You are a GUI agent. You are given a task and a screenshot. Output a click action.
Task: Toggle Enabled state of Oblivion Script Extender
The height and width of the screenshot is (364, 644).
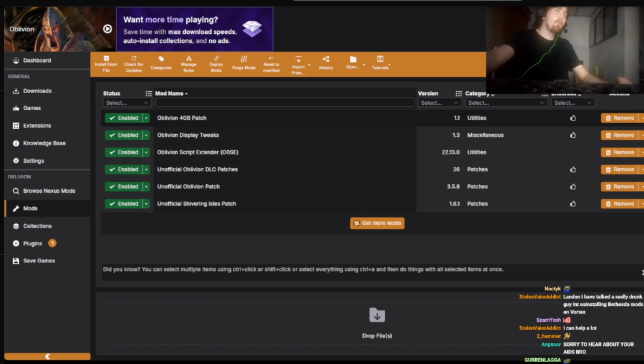click(x=124, y=152)
